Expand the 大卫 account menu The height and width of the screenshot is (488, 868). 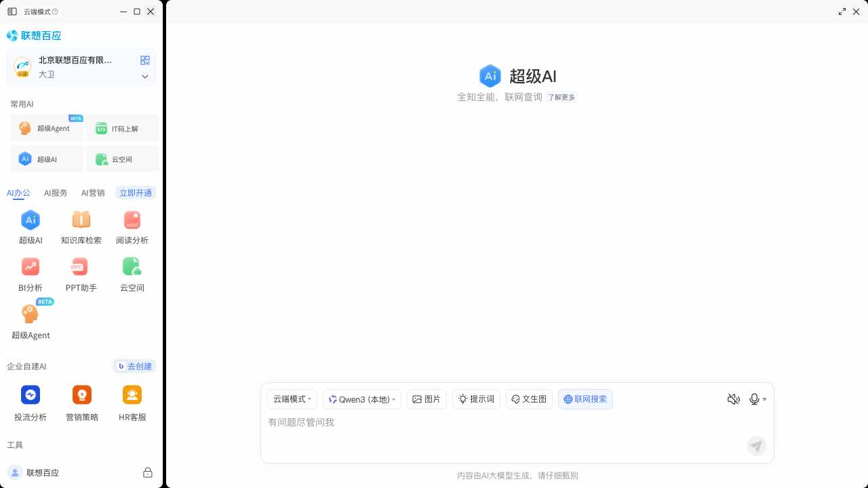[144, 77]
